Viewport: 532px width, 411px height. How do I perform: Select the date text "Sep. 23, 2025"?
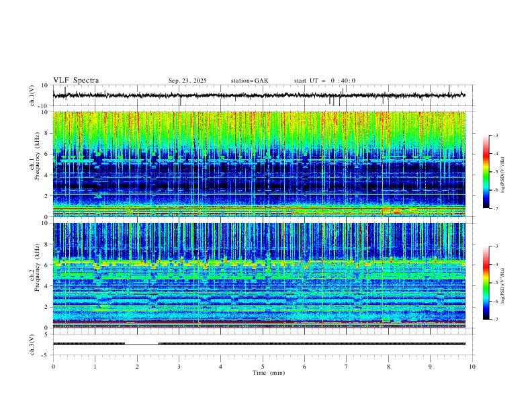[187, 81]
